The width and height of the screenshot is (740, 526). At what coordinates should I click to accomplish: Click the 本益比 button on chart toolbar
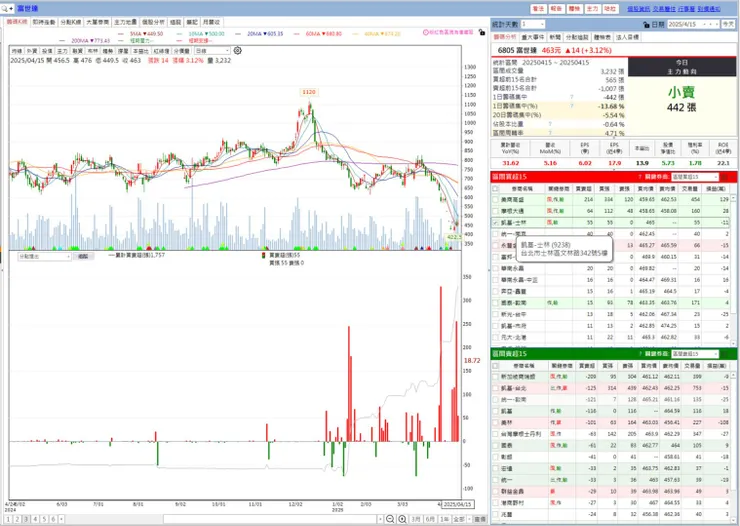pyautogui.click(x=140, y=51)
